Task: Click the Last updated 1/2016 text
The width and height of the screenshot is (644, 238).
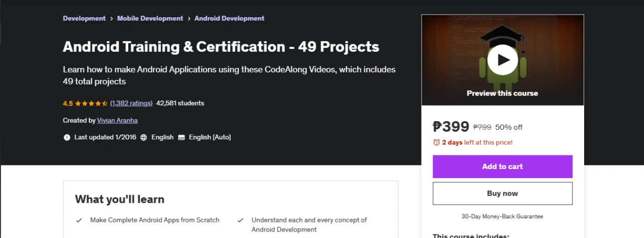Action: coord(104,137)
